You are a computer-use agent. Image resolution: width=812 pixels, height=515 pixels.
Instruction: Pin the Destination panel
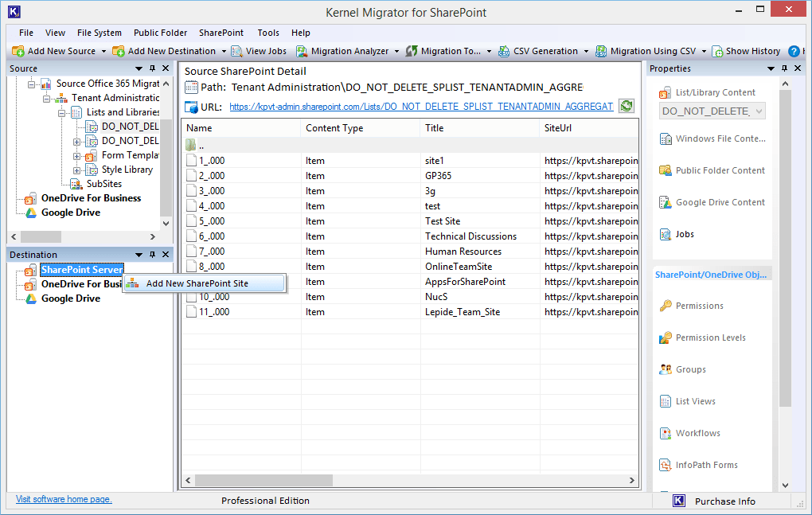point(152,255)
